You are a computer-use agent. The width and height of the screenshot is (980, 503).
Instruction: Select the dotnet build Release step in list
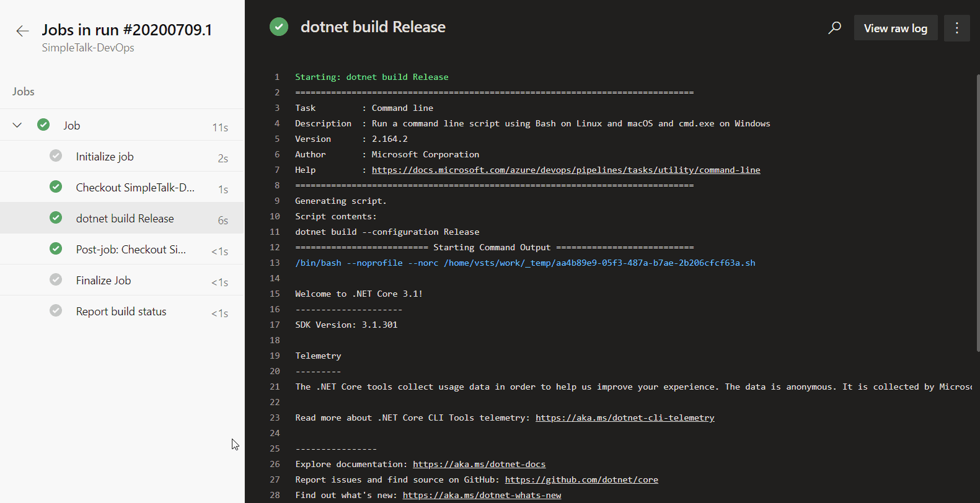[x=121, y=218]
